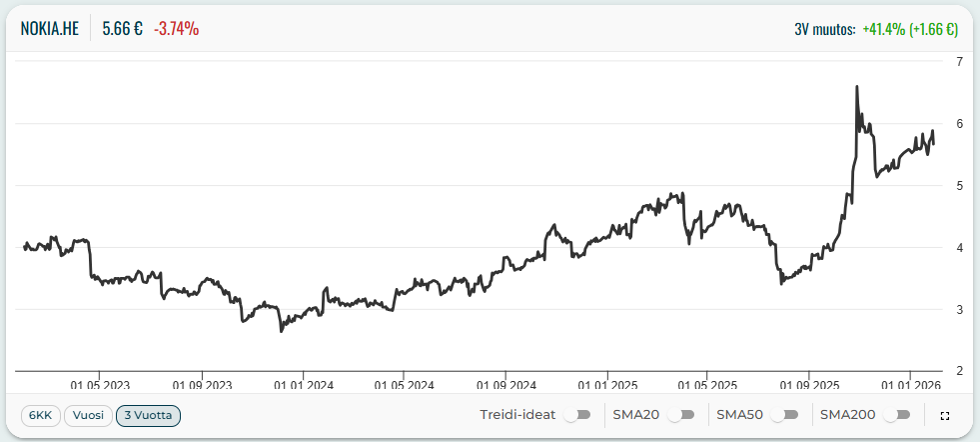Click the -3.74% daily change
Viewport: 980px width, 442px height.
point(176,29)
